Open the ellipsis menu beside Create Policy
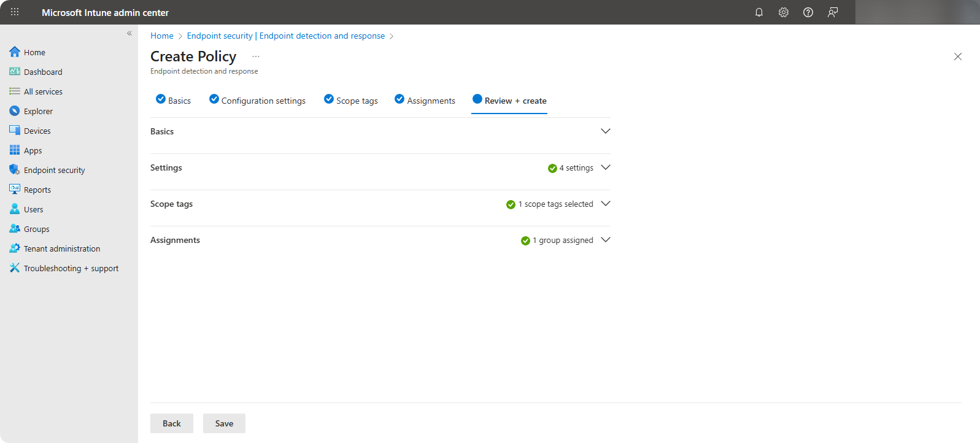This screenshot has width=980, height=443. coord(256,56)
